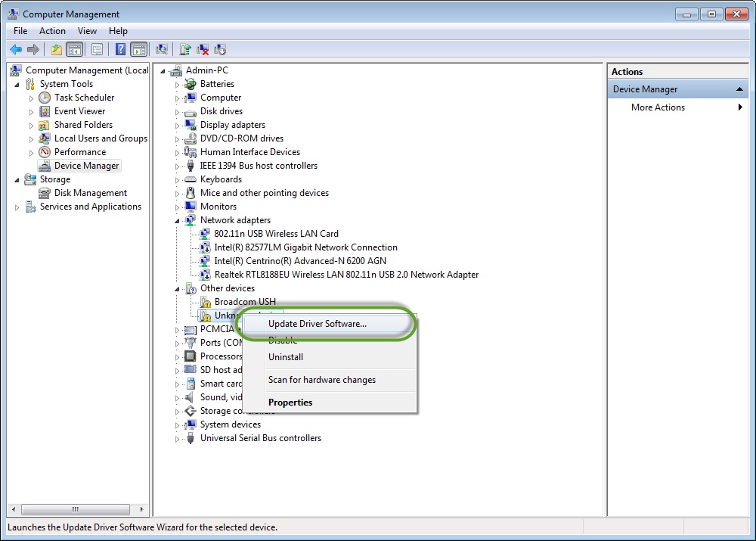The height and width of the screenshot is (541, 756).
Task: Expand the Display adapters category
Action: pyautogui.click(x=178, y=125)
